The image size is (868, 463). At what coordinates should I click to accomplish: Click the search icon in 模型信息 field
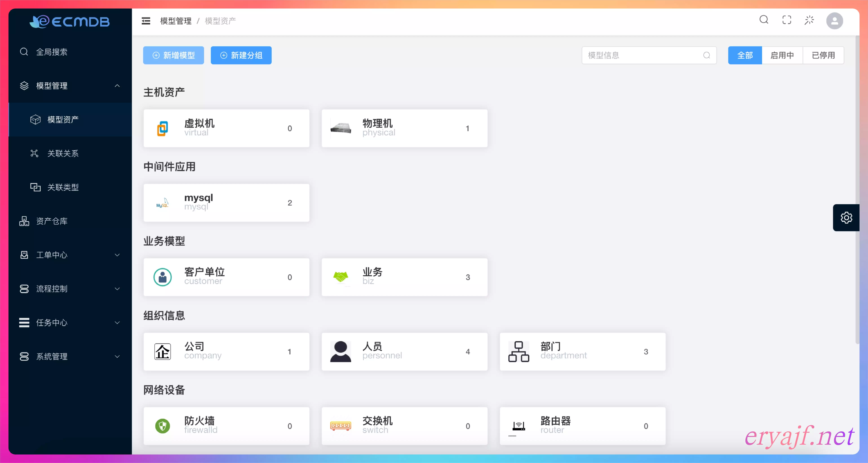(707, 55)
